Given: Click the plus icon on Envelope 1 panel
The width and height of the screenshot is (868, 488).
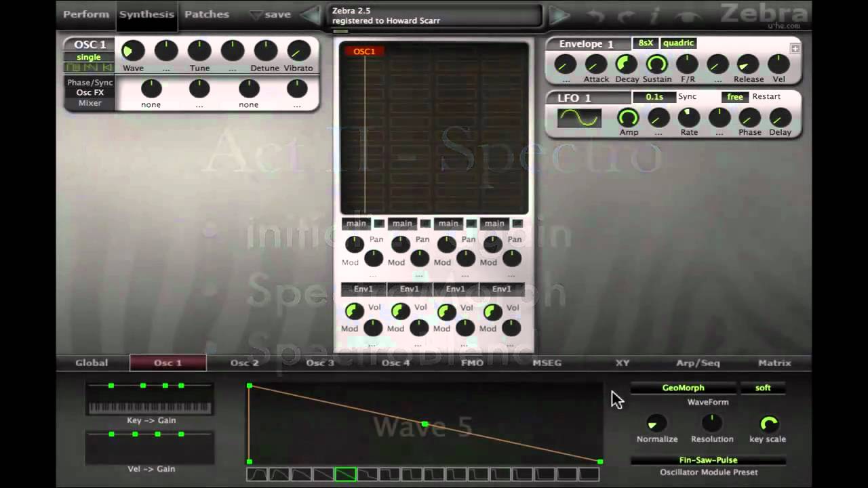Looking at the screenshot, I should pyautogui.click(x=795, y=48).
